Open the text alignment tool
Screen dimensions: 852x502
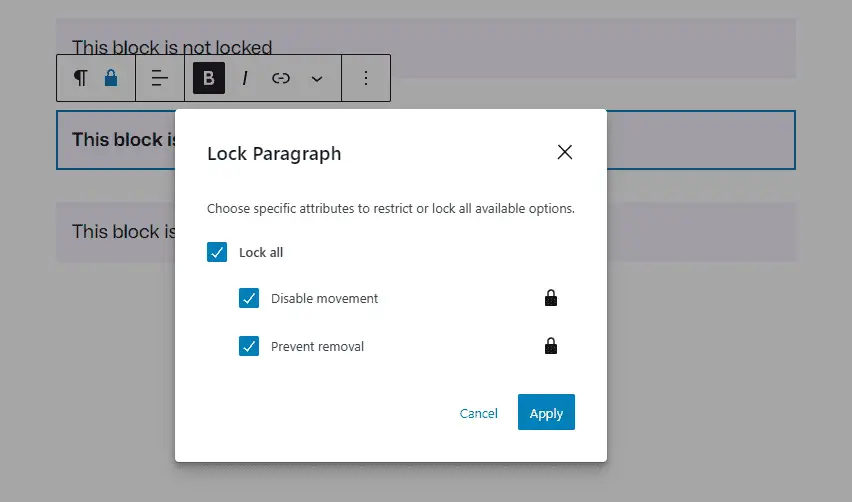[160, 78]
